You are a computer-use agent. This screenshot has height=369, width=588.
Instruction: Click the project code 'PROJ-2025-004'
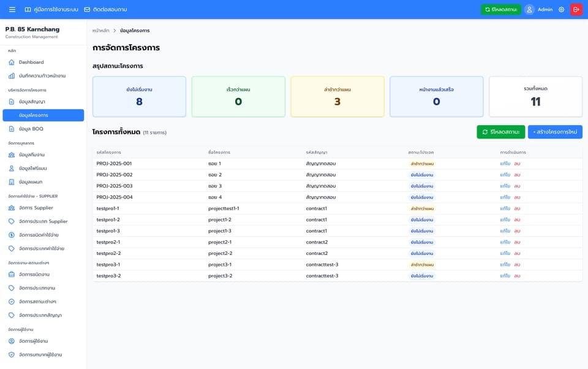(115, 197)
